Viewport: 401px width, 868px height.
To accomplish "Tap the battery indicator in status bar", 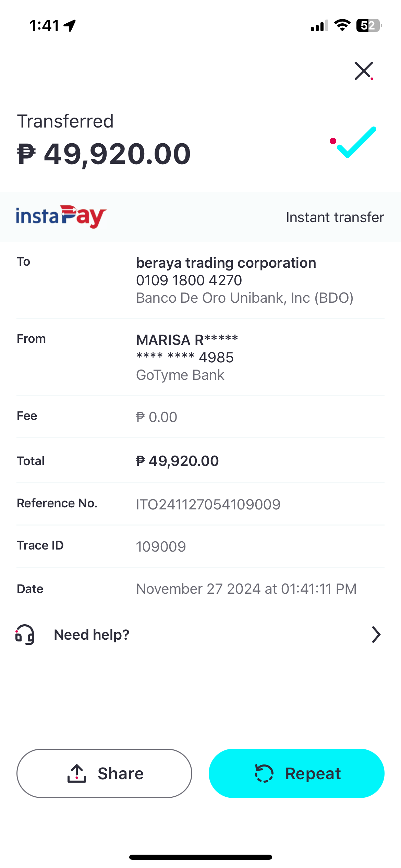I will click(369, 25).
